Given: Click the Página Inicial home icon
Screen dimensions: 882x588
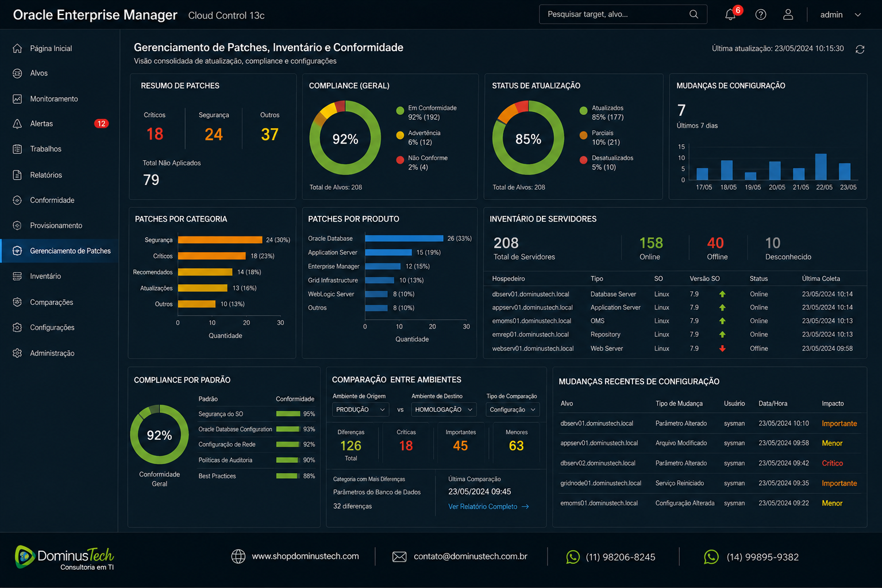Looking at the screenshot, I should [x=17, y=48].
